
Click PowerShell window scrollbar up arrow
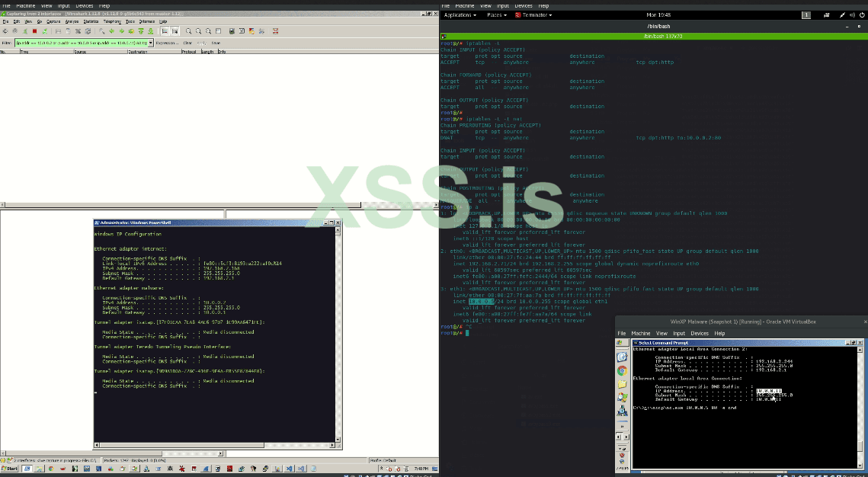tap(338, 229)
